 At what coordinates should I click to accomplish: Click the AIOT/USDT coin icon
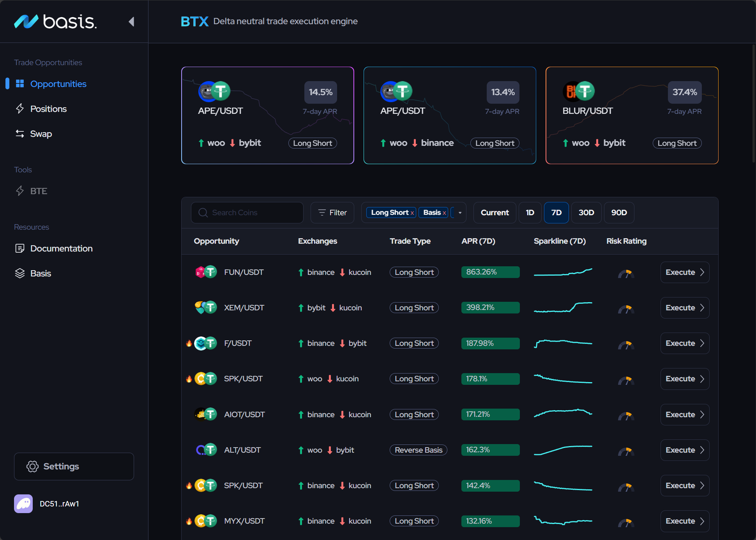[206, 414]
